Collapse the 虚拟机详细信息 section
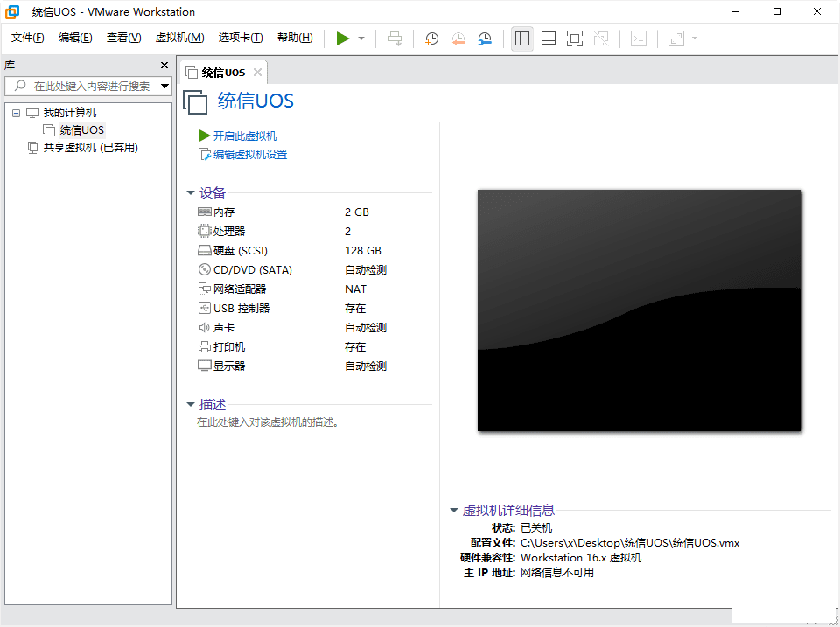840x627 pixels. [x=454, y=511]
